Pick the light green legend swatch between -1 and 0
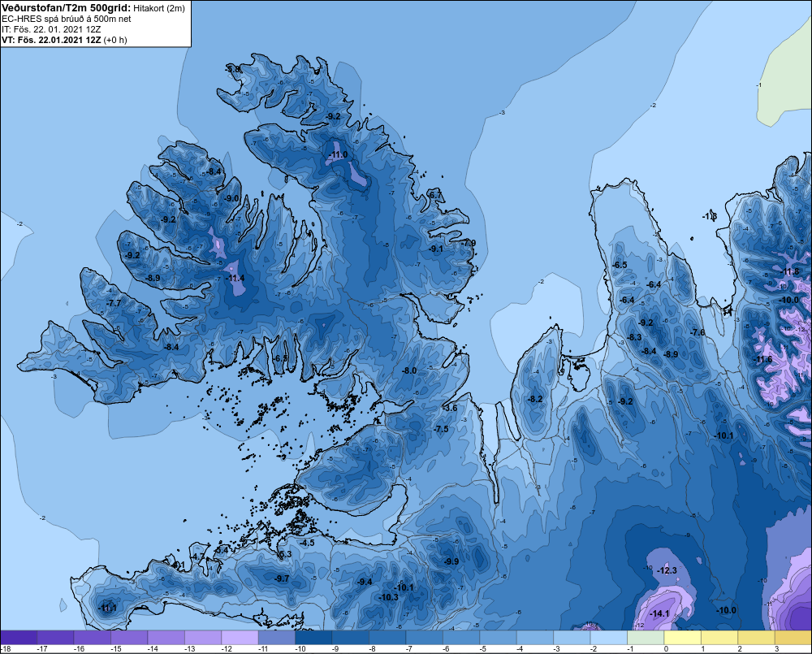812x654 pixels. [x=646, y=637]
